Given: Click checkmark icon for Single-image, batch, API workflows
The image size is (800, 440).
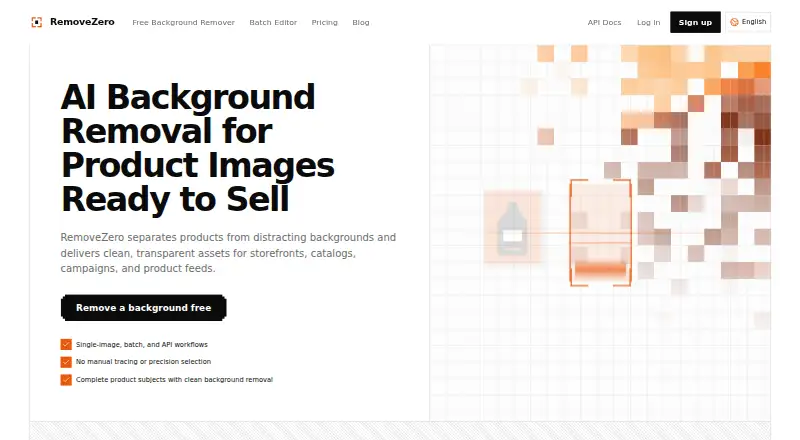Looking at the screenshot, I should click(66, 345).
